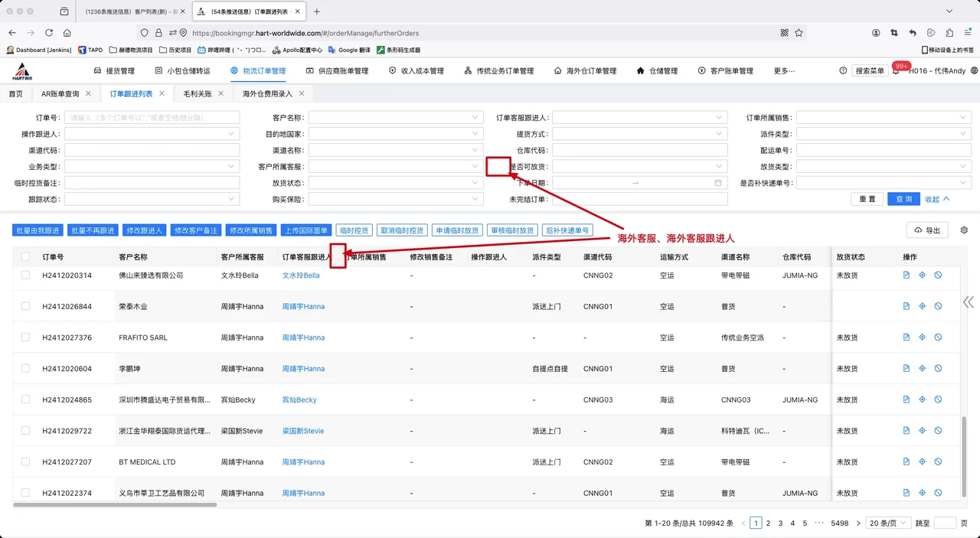
Task: Click the horizontal table scrollbar
Action: click(115, 504)
